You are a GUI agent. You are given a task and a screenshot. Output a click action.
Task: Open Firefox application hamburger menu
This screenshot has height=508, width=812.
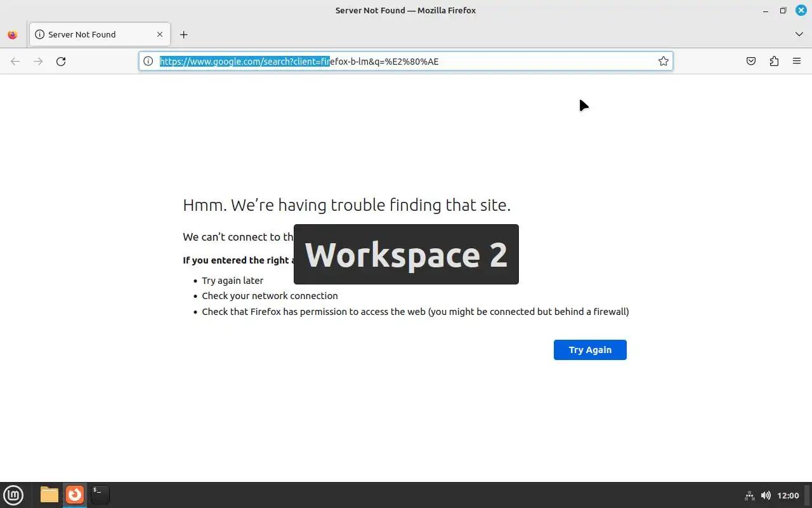point(797,61)
